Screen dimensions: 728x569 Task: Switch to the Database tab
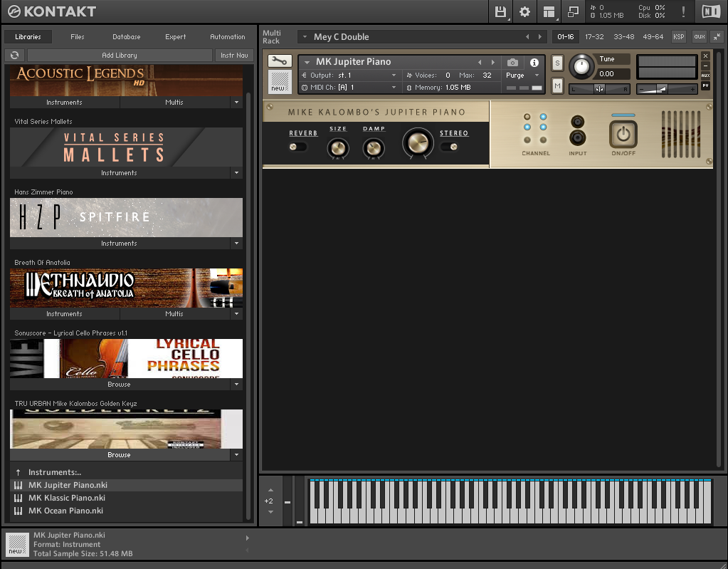click(x=126, y=37)
